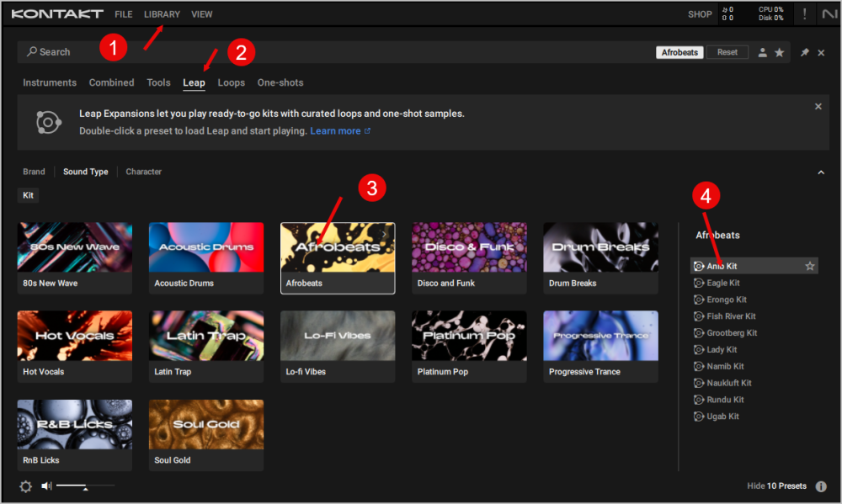This screenshot has width=842, height=504.
Task: Select the Anib Kit preset
Action: pyautogui.click(x=754, y=266)
